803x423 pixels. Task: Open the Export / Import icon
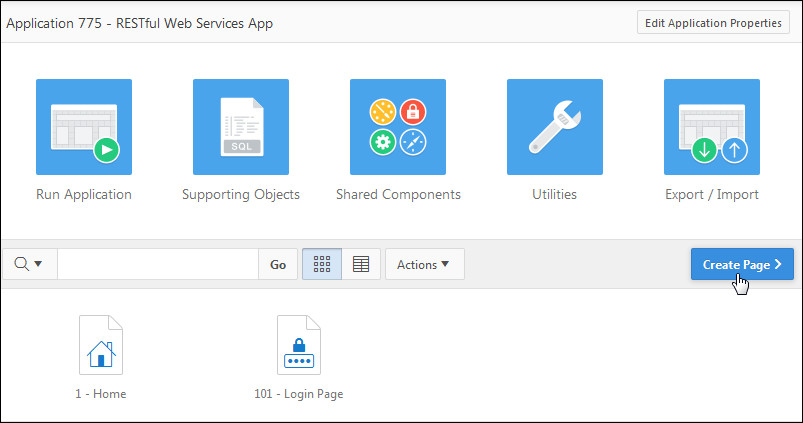(x=711, y=127)
